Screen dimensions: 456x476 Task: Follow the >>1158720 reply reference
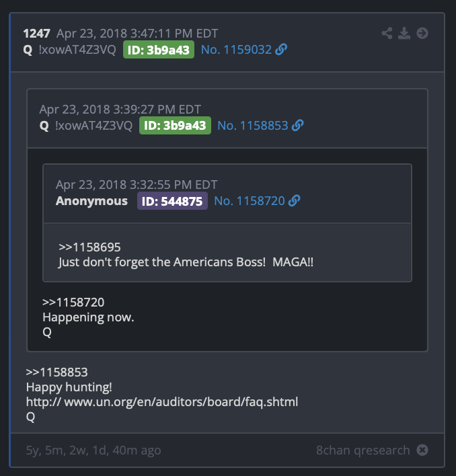tap(73, 302)
